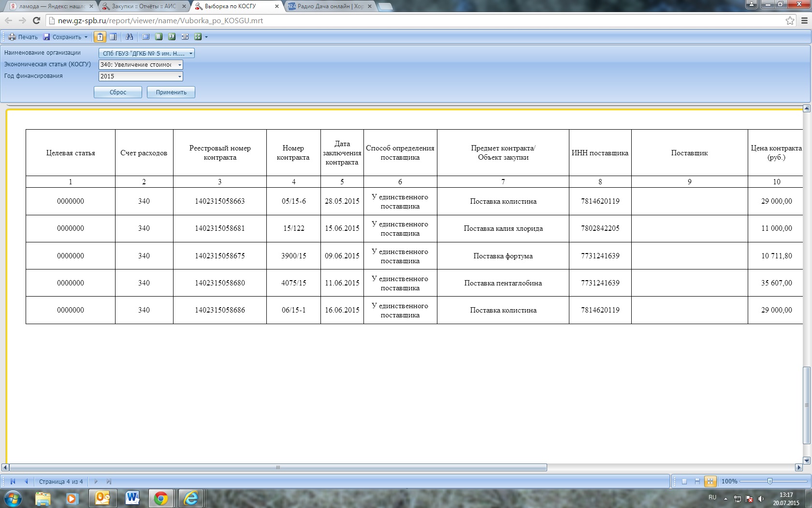
Task: Click the report horizontal scrollbar
Action: [x=278, y=467]
